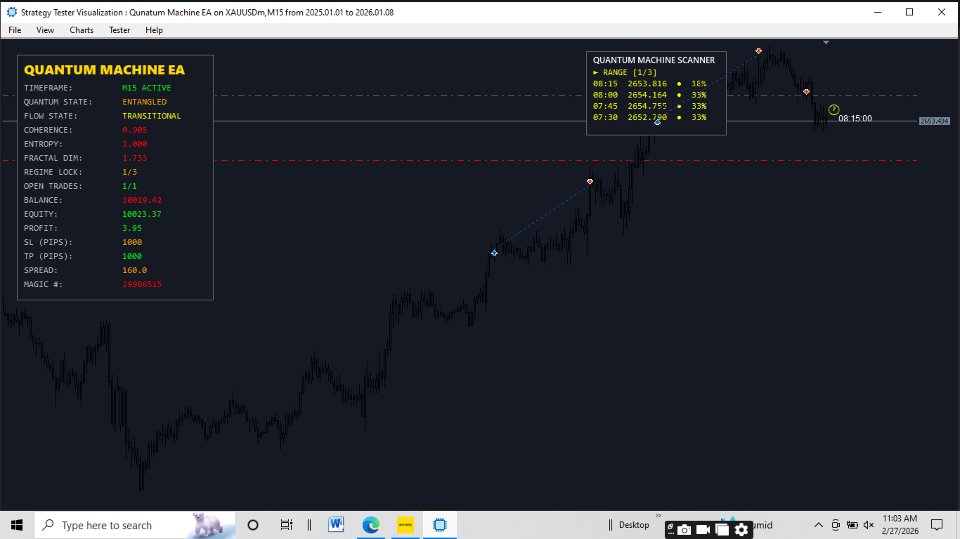Screen dimensions: 960x539
Task: Click the 07:30 scanner row
Action: [650, 117]
